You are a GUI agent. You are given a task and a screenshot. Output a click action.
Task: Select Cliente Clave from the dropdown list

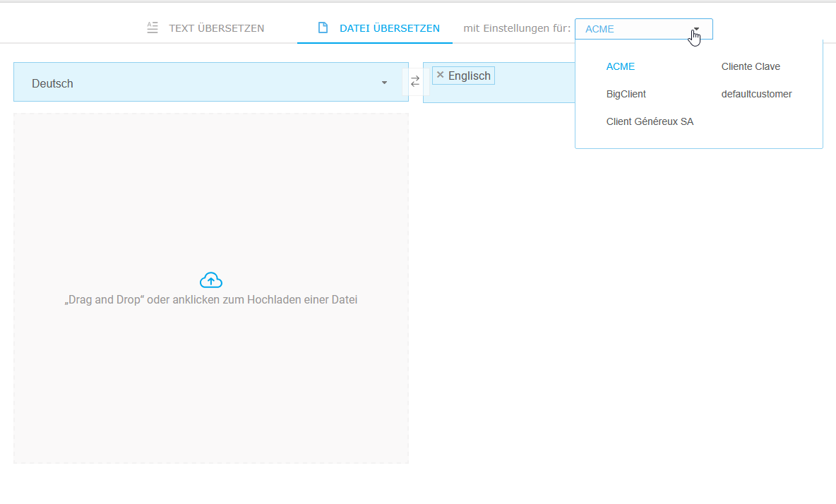[x=751, y=66]
